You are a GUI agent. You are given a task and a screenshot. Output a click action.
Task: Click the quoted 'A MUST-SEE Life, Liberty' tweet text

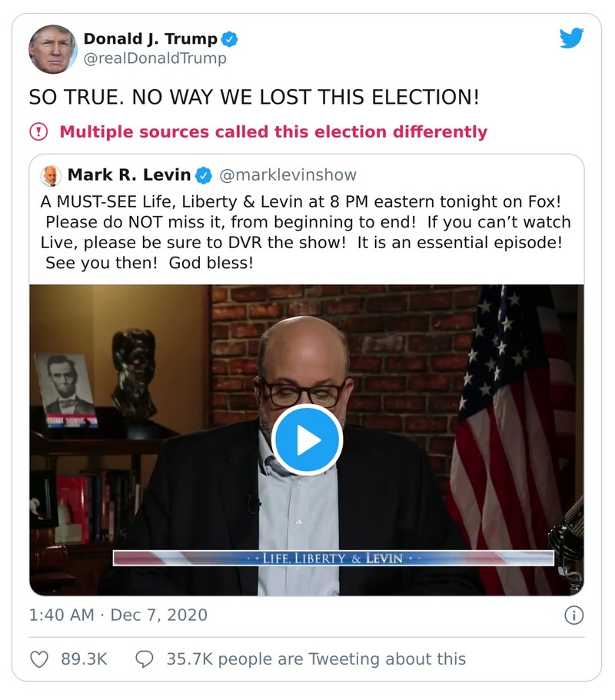tap(298, 232)
